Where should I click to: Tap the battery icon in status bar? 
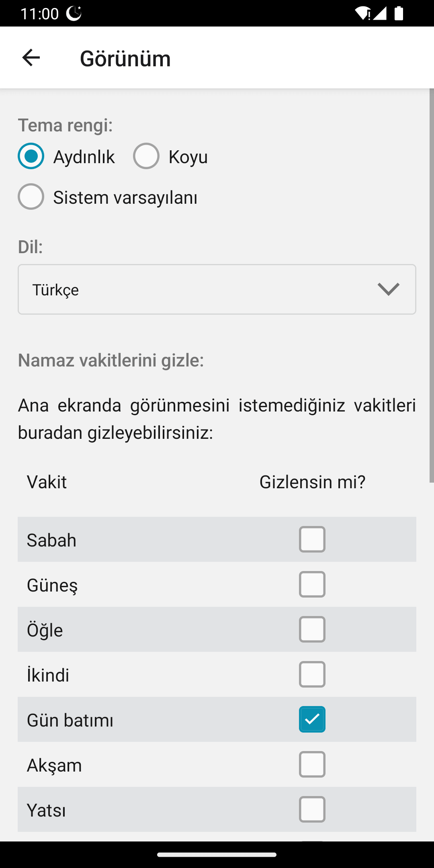(x=399, y=13)
